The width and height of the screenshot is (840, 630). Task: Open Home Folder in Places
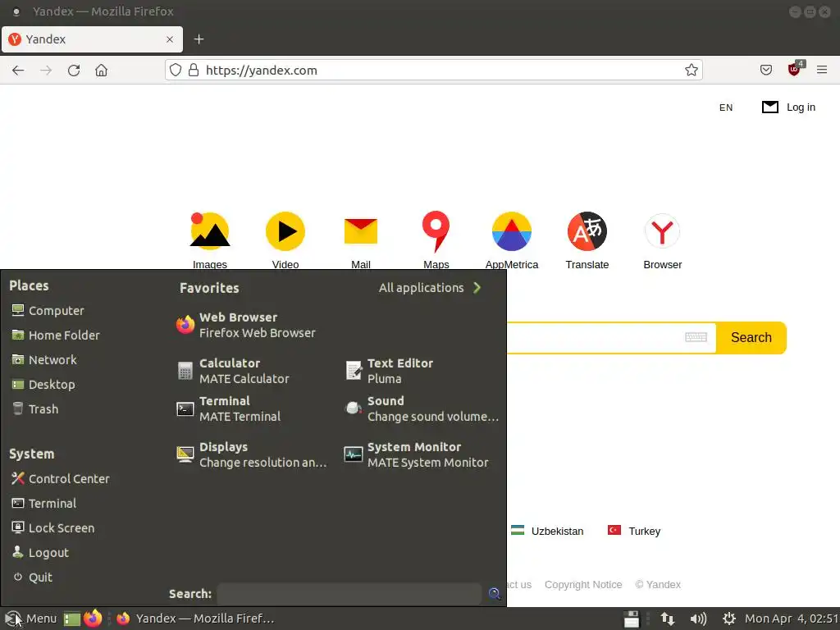click(x=56, y=336)
